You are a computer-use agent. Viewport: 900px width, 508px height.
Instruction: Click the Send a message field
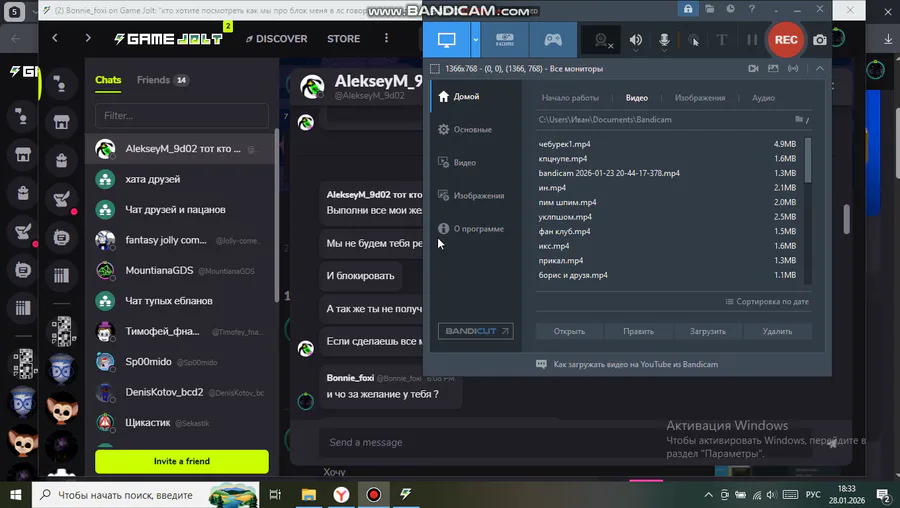tap(565, 443)
